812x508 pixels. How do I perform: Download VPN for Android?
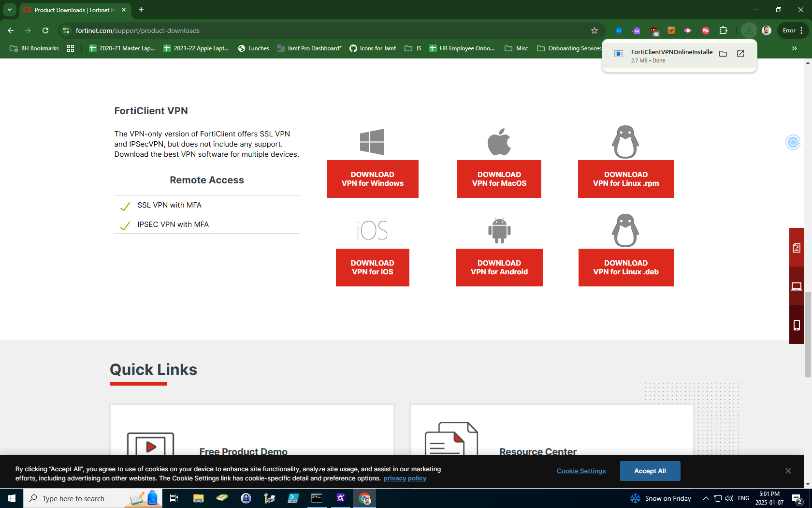click(x=499, y=268)
